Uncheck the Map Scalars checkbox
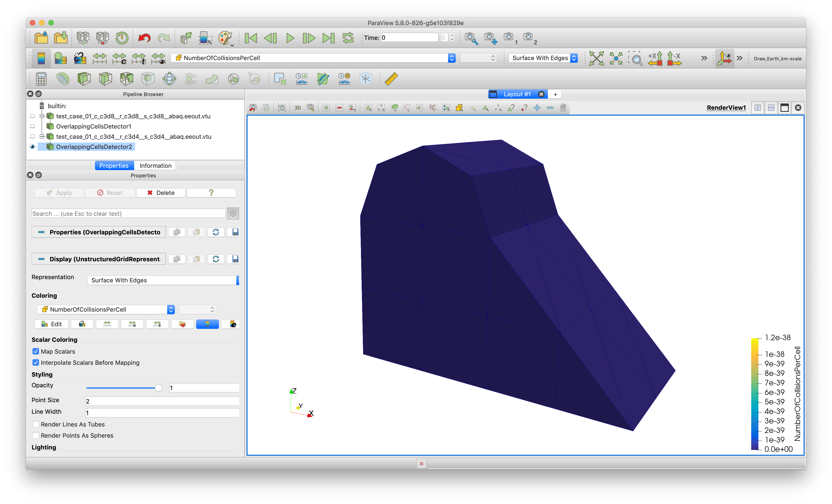This screenshot has width=832, height=504. (x=36, y=351)
